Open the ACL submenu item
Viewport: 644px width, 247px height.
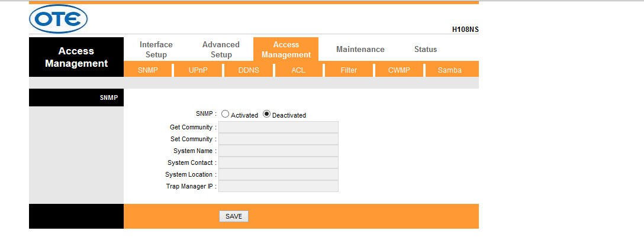pos(298,70)
